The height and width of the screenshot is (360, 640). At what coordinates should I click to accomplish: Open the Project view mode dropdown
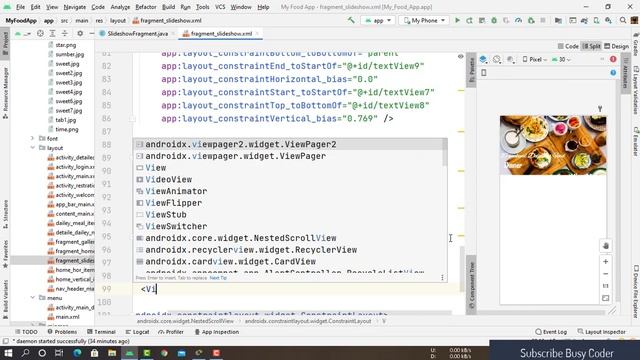tap(22, 33)
